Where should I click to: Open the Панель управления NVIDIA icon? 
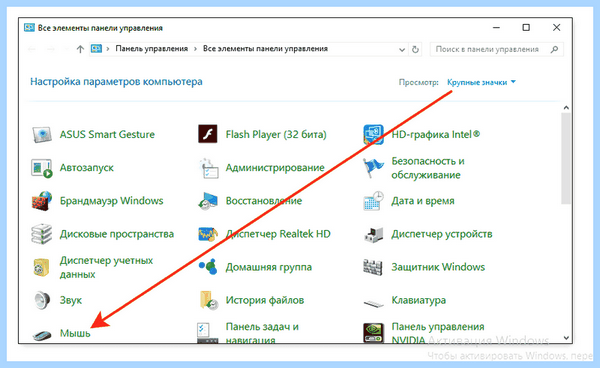pyautogui.click(x=373, y=333)
